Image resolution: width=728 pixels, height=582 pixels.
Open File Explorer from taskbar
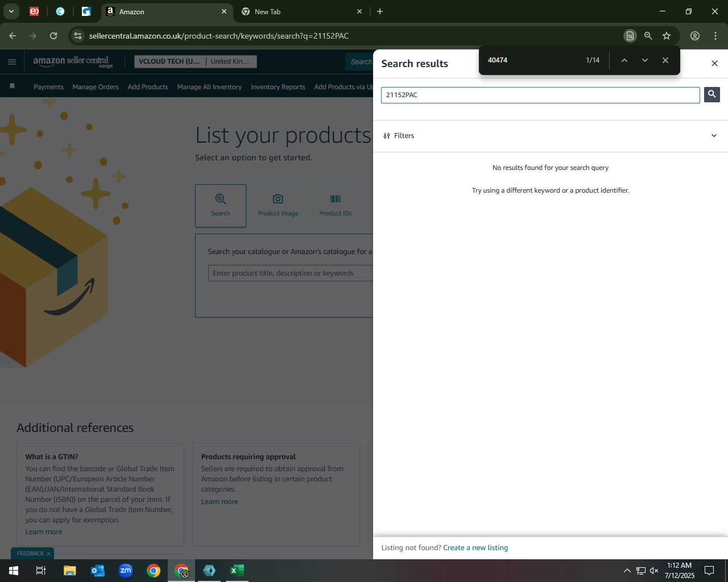coord(69,571)
